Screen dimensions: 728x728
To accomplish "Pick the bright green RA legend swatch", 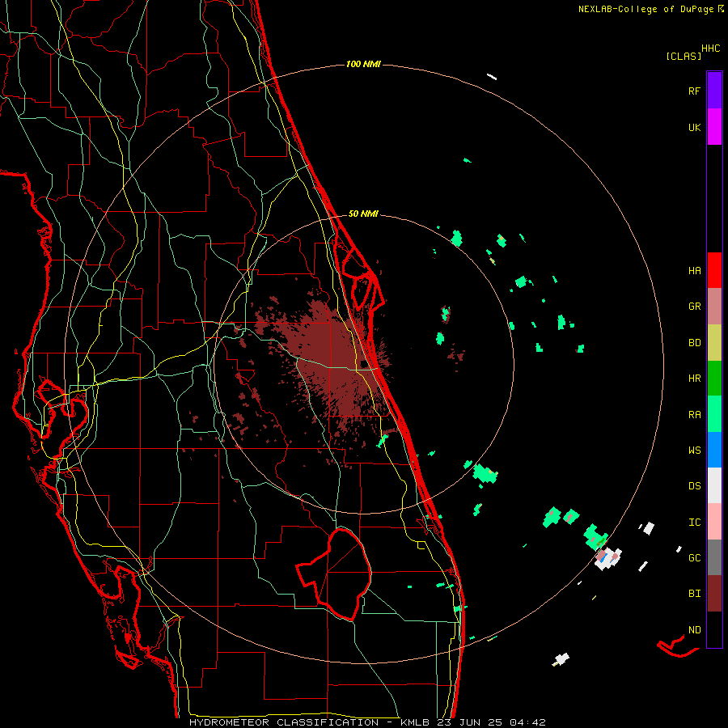I will (714, 414).
